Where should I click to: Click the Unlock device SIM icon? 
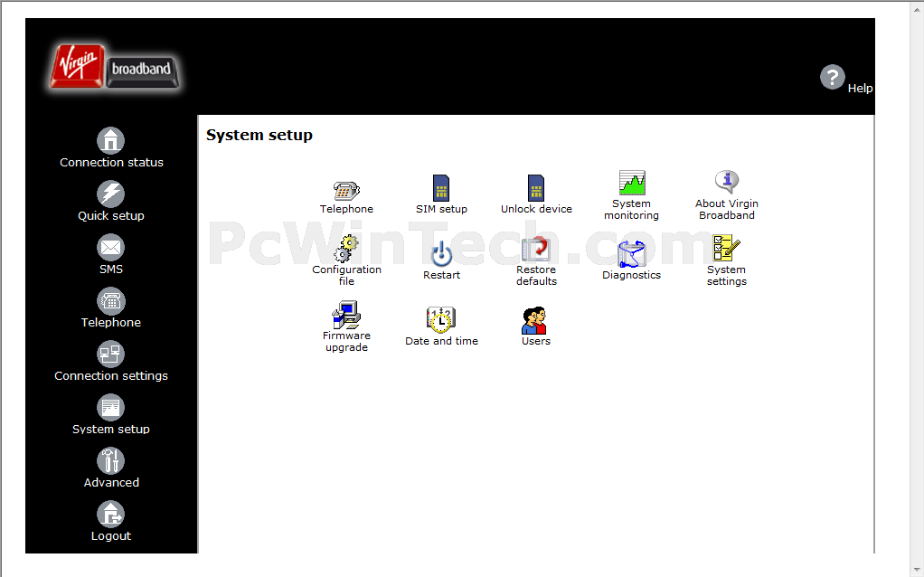point(536,188)
